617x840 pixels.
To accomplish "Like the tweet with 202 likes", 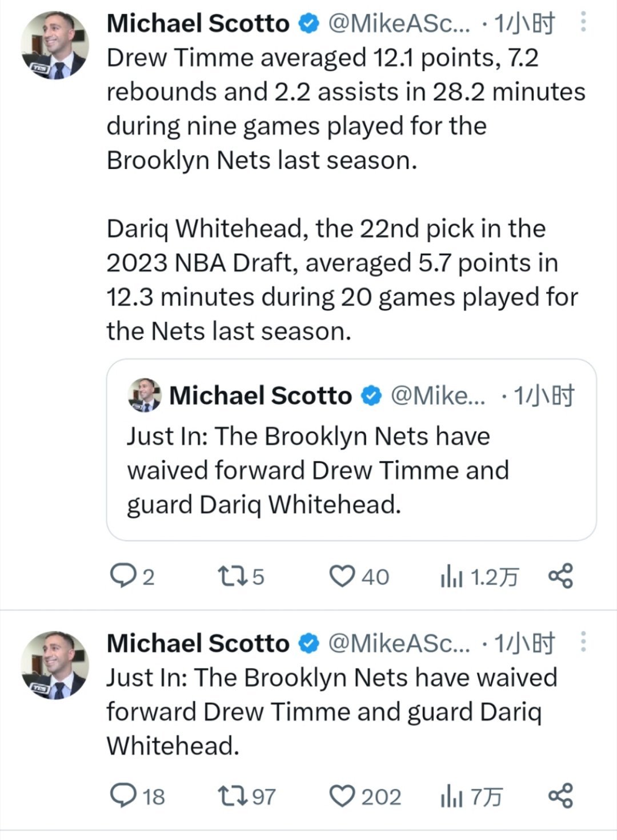I will [x=342, y=796].
